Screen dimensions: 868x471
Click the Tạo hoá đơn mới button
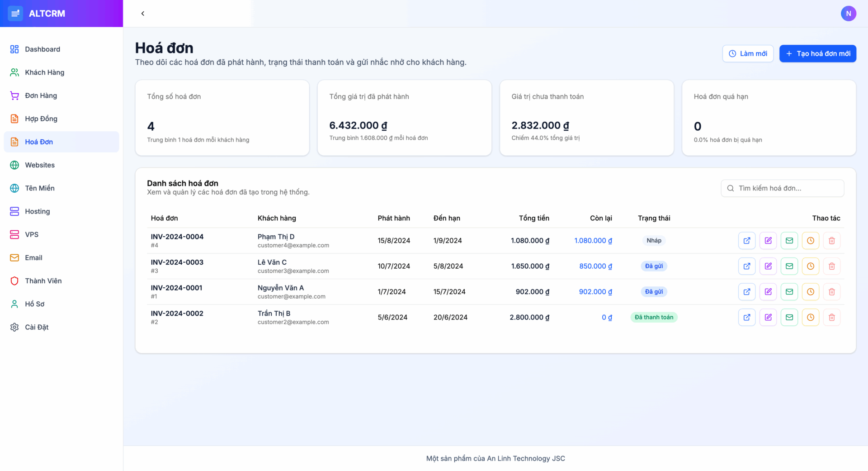(x=817, y=53)
